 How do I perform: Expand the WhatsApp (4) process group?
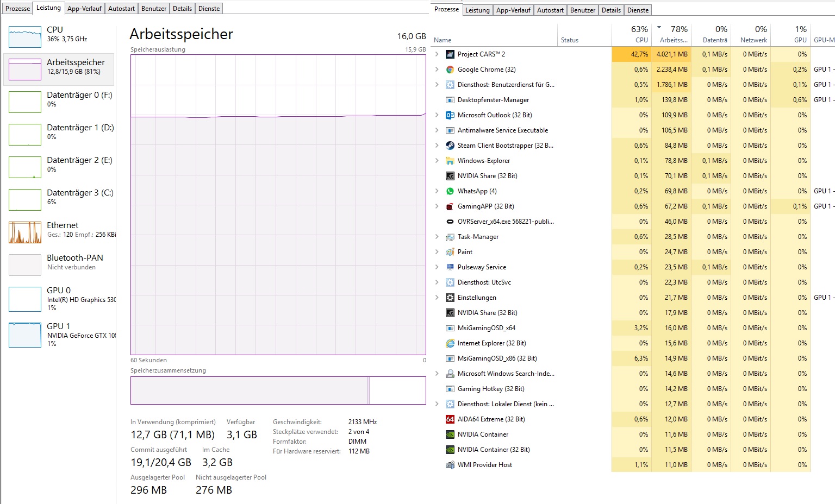pyautogui.click(x=437, y=191)
